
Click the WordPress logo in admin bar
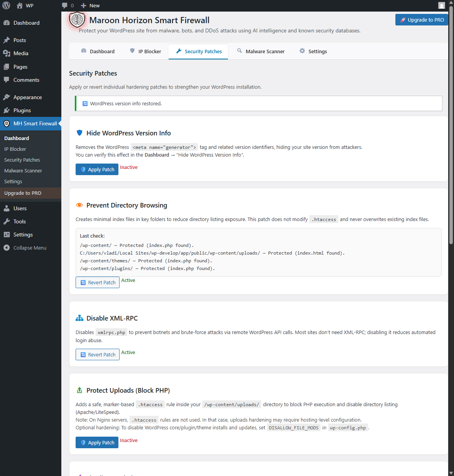6,5
